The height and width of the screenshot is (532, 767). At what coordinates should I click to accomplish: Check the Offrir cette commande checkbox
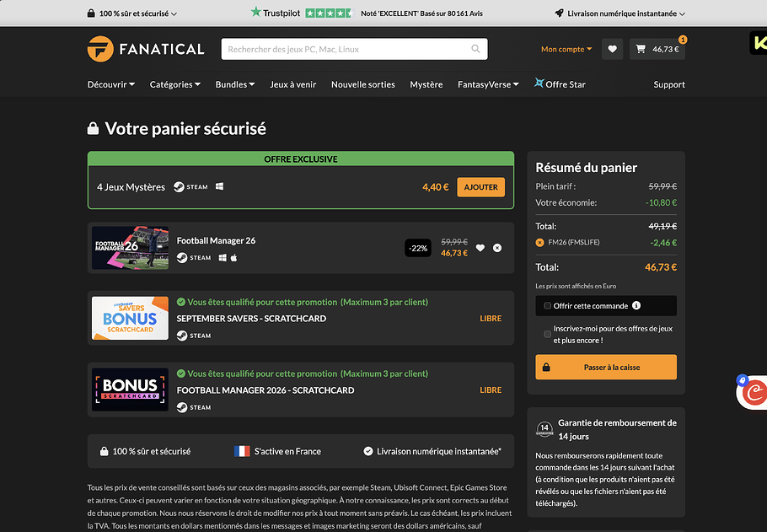click(547, 306)
